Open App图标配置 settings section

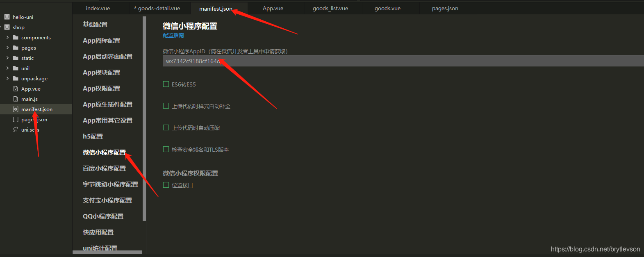[102, 41]
